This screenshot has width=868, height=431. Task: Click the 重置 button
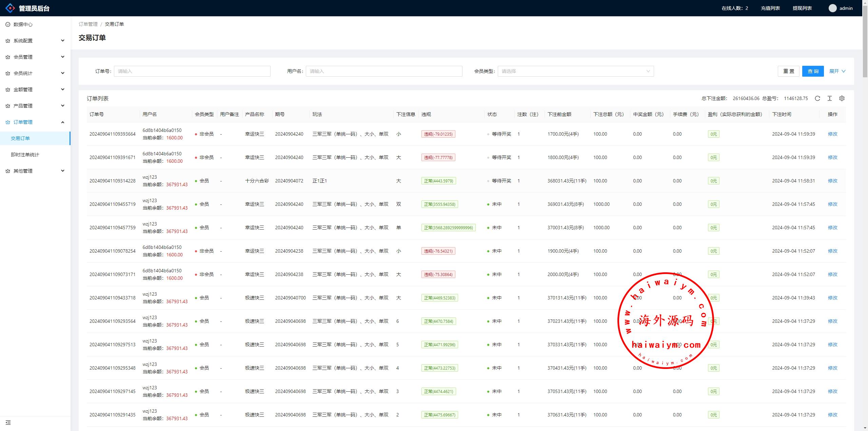[x=788, y=71]
